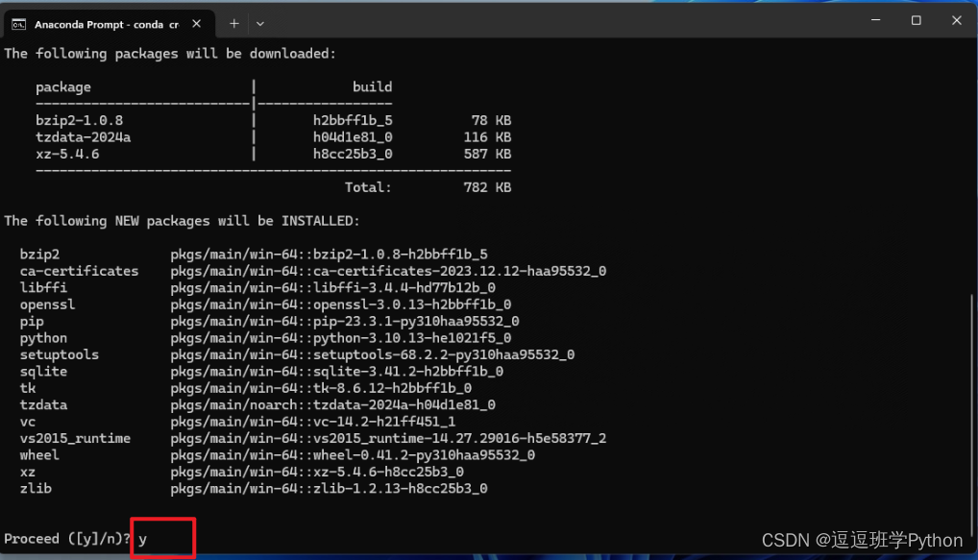Click the 'pip' package name
The width and height of the screenshot is (978, 560).
click(x=32, y=321)
